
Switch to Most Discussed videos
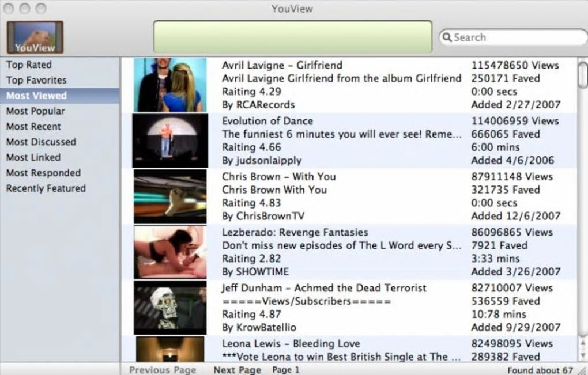pos(42,142)
